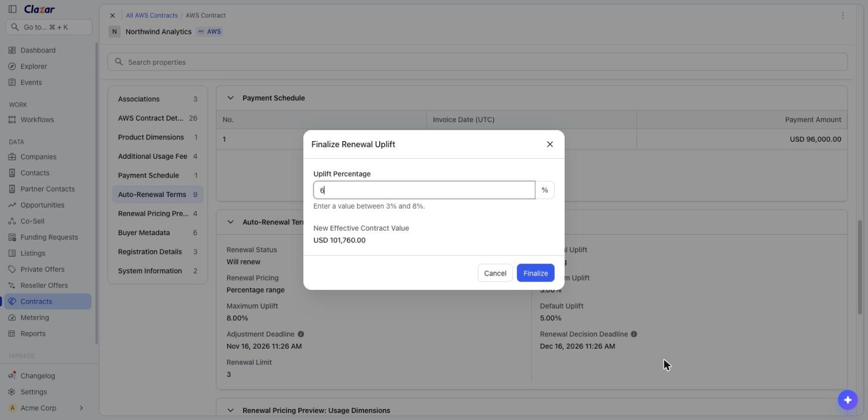Click the Go to search box

[49, 27]
